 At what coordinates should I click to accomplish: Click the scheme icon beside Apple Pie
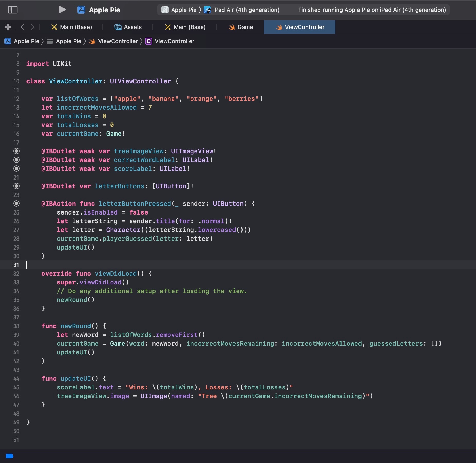pos(165,10)
